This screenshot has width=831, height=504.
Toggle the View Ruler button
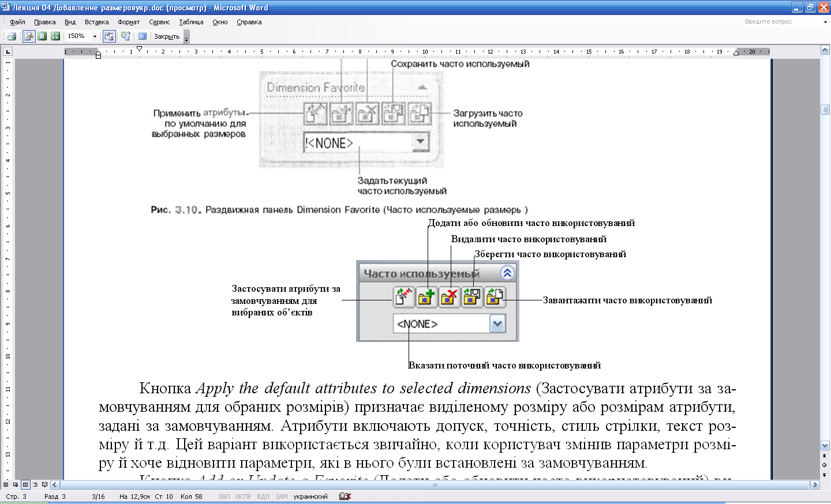tap(109, 36)
